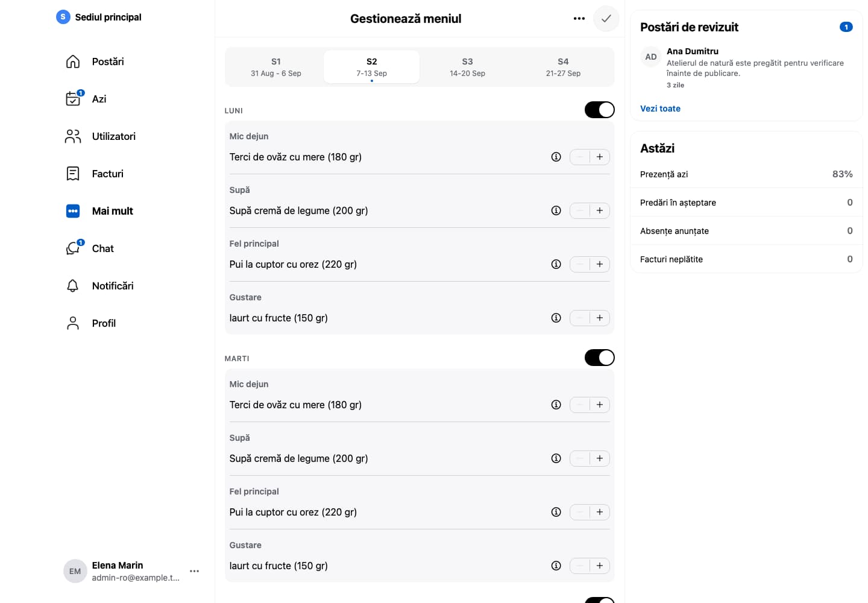Open the three-dot menu beside Gestionează meniul
868x603 pixels.
coord(579,19)
